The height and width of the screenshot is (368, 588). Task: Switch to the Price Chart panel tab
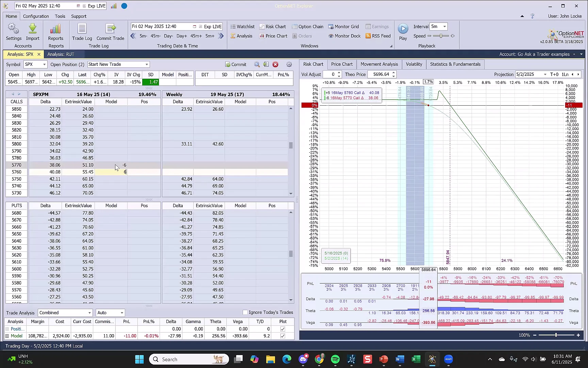tap(342, 64)
